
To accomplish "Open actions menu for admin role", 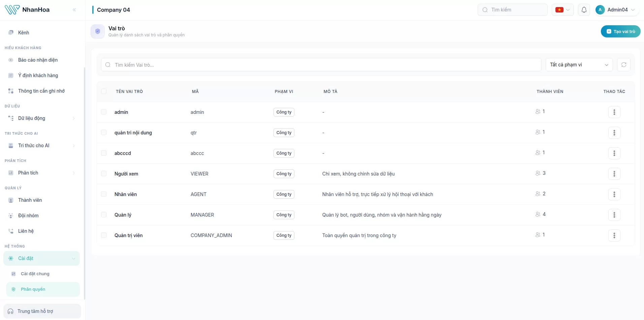I will tap(614, 112).
